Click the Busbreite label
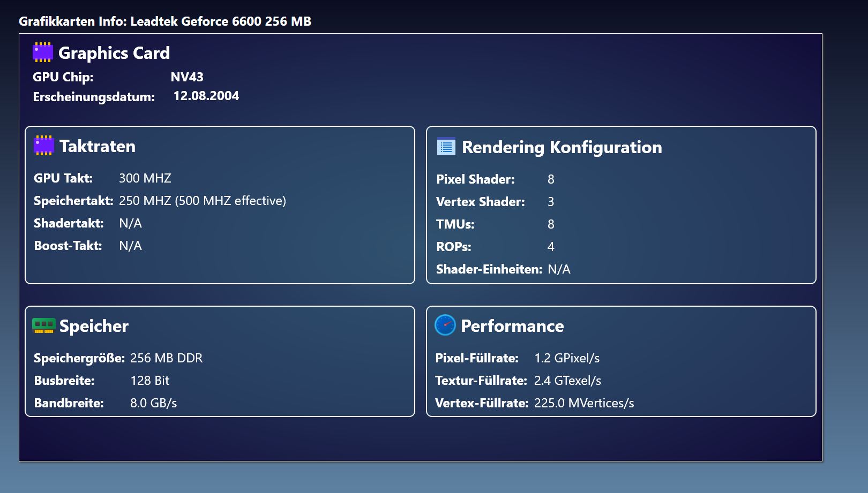 (x=64, y=381)
